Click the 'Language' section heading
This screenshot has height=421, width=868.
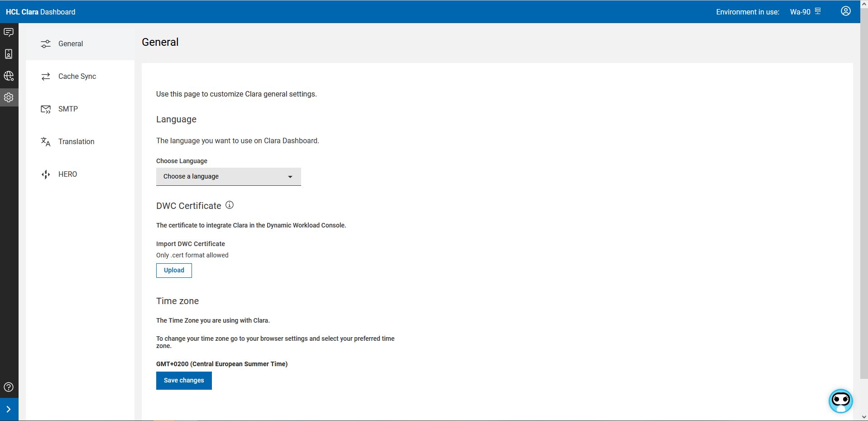176,119
